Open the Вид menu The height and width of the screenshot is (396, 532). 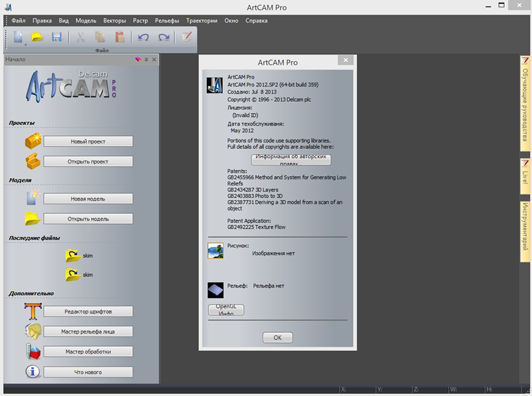63,21
